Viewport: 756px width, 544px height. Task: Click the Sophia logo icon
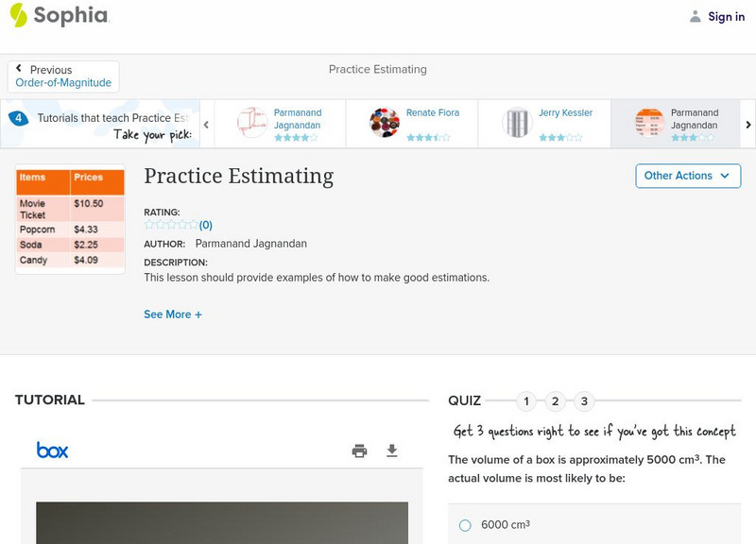pyautogui.click(x=19, y=15)
